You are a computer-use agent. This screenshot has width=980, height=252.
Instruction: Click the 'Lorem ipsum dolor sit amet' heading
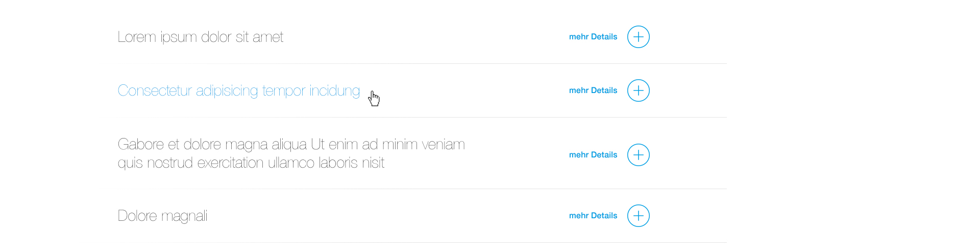(200, 37)
